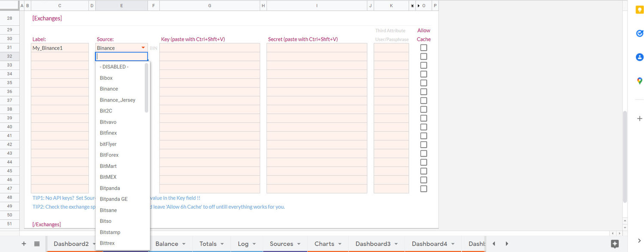Open Google Keep in side panel
This screenshot has width=644, height=252.
click(x=639, y=9)
